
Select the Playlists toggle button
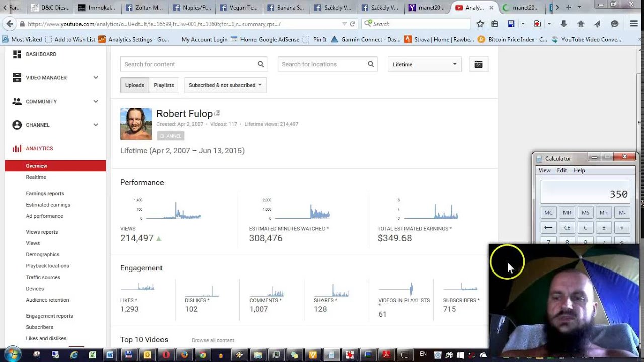164,85
